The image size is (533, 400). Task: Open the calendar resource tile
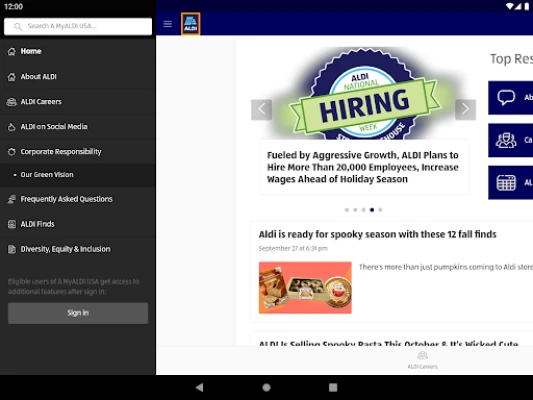pos(511,182)
